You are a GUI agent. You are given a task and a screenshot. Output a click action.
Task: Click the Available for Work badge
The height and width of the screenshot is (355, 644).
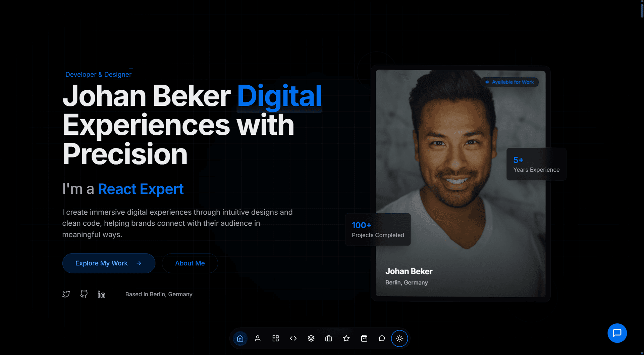[x=509, y=82]
